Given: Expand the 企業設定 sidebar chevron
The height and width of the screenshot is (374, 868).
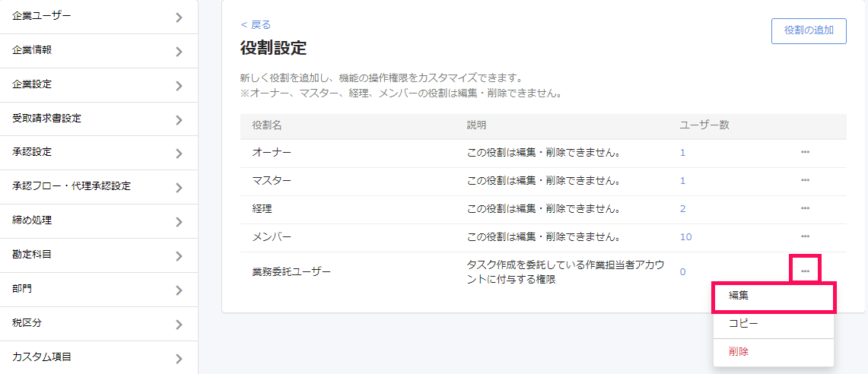Looking at the screenshot, I should pyautogui.click(x=178, y=86).
